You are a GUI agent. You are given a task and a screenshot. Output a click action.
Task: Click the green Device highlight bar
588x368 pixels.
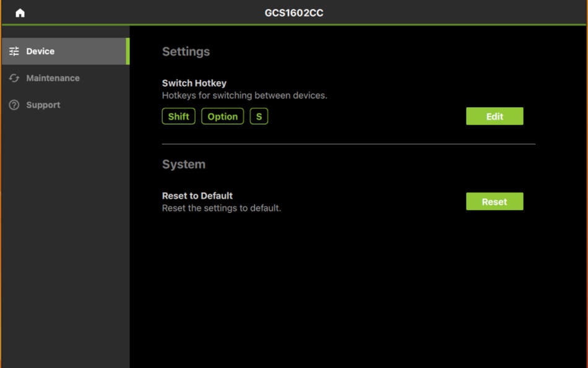click(x=128, y=51)
